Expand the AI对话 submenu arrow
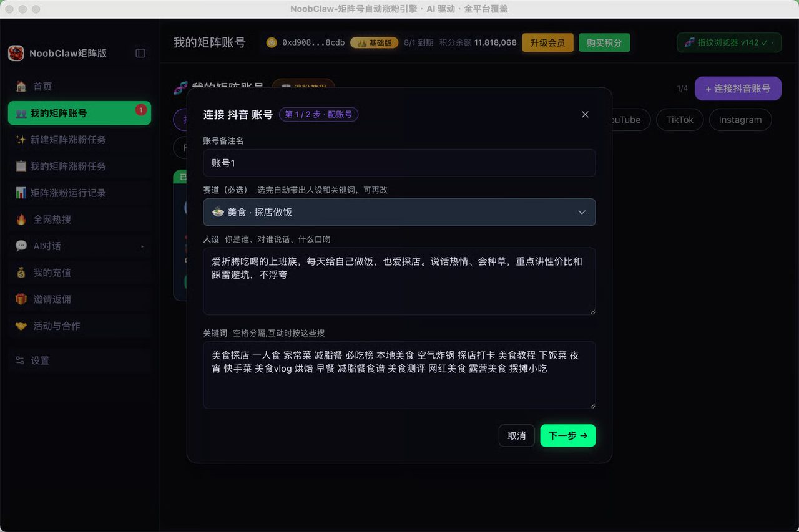The width and height of the screenshot is (799, 532). click(x=142, y=246)
